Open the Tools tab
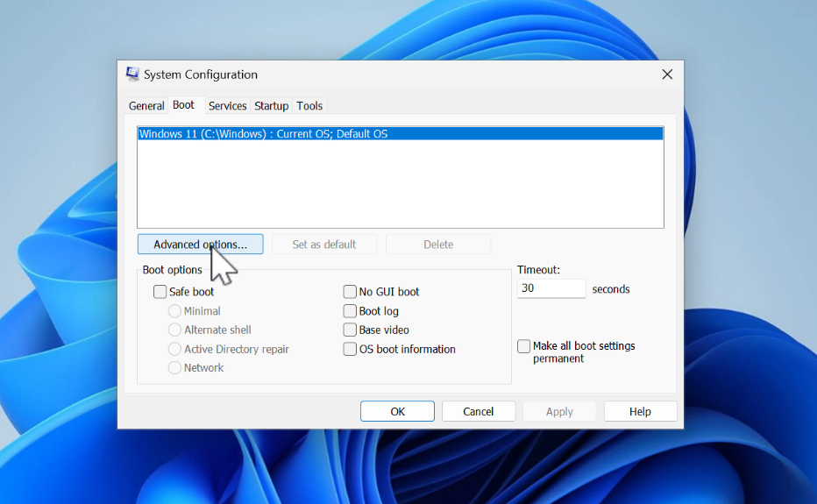This screenshot has height=504, width=817. [x=309, y=106]
